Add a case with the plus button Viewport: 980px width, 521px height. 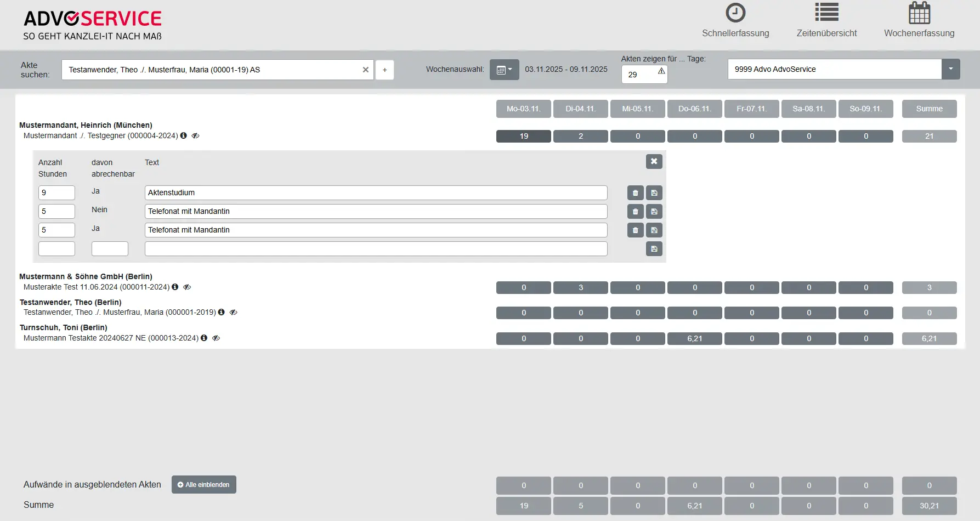[384, 70]
